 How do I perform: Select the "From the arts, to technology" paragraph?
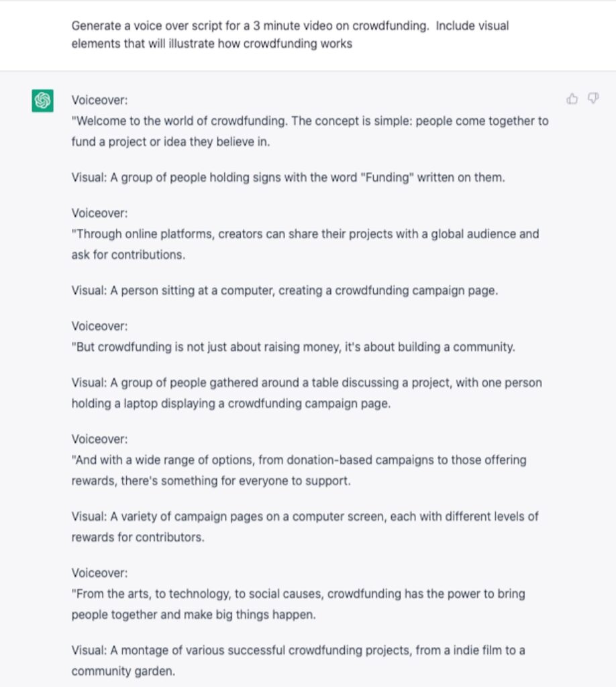(298, 604)
